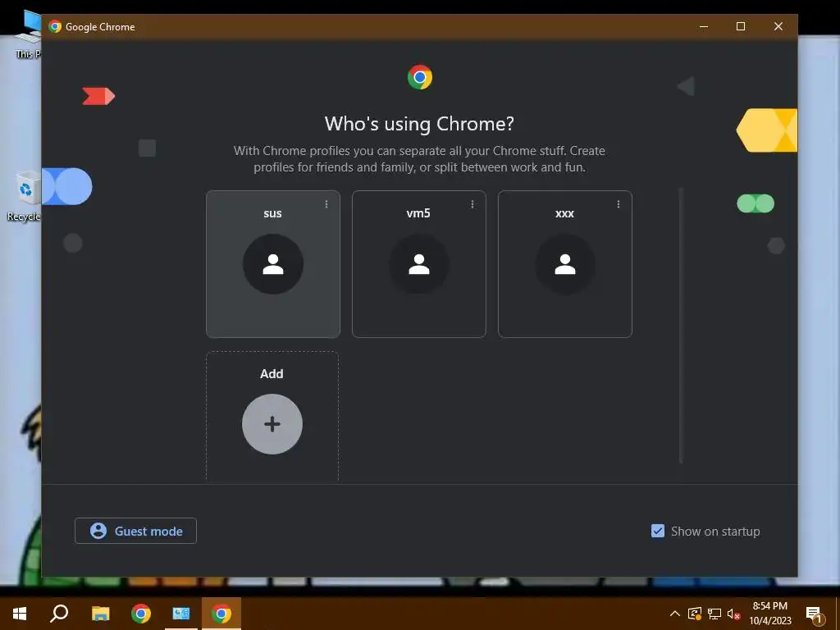
Task: Select the This PC desktop icon
Action: [27, 34]
